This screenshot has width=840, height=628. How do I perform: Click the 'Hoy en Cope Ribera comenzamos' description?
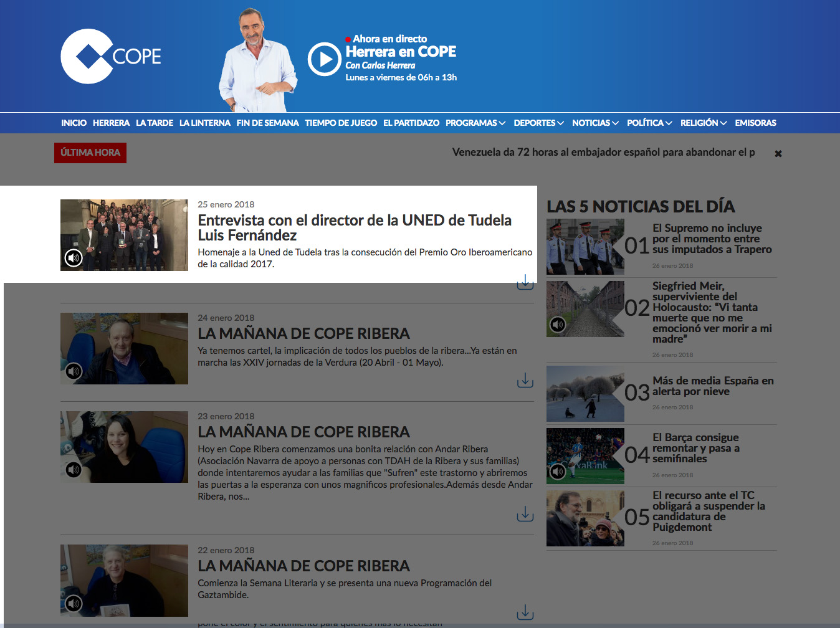[x=365, y=473]
